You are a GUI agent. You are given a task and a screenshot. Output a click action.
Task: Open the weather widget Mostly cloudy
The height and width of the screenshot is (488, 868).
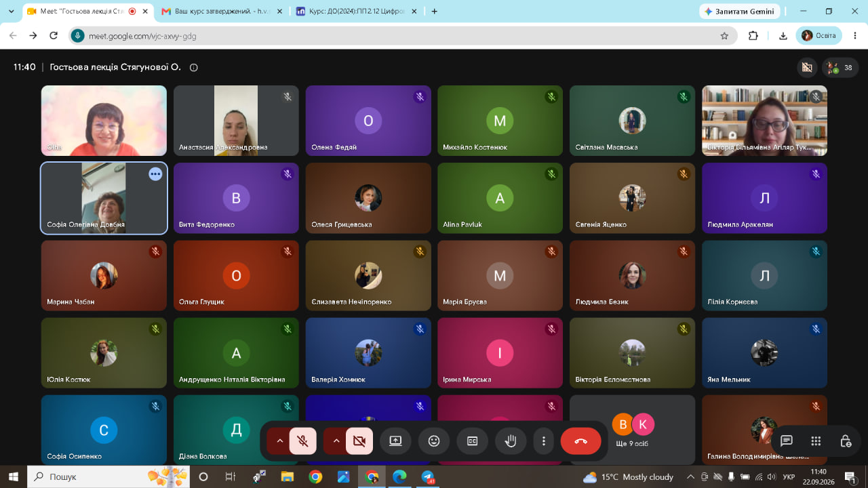pos(629,477)
